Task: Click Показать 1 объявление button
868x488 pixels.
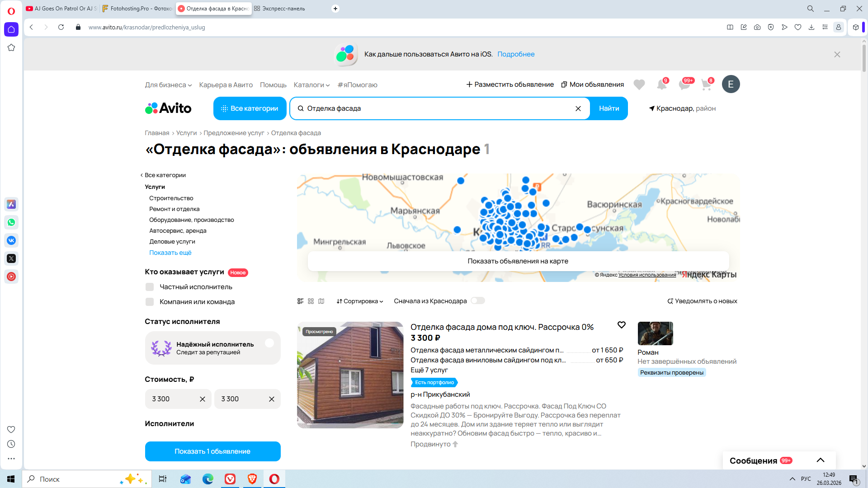Action: (212, 451)
